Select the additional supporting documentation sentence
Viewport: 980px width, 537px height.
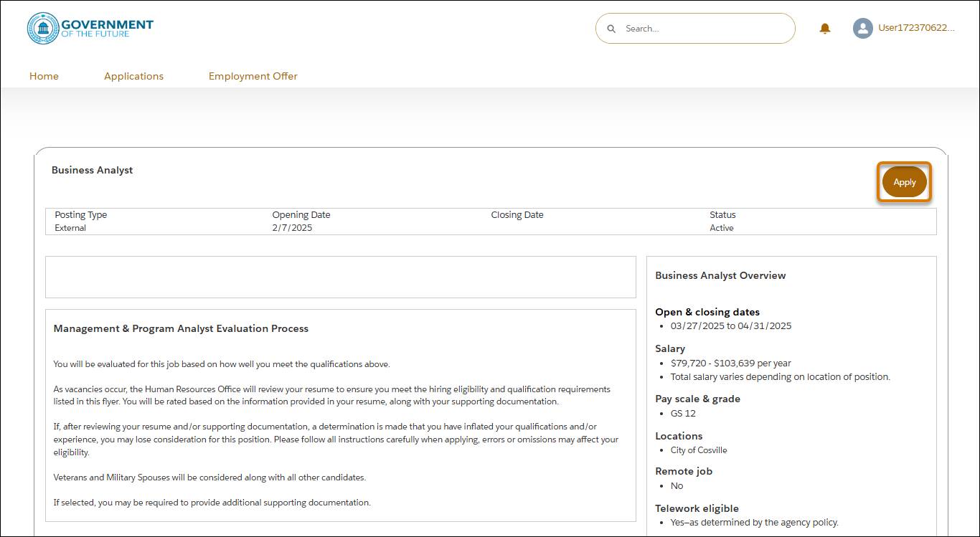click(212, 502)
